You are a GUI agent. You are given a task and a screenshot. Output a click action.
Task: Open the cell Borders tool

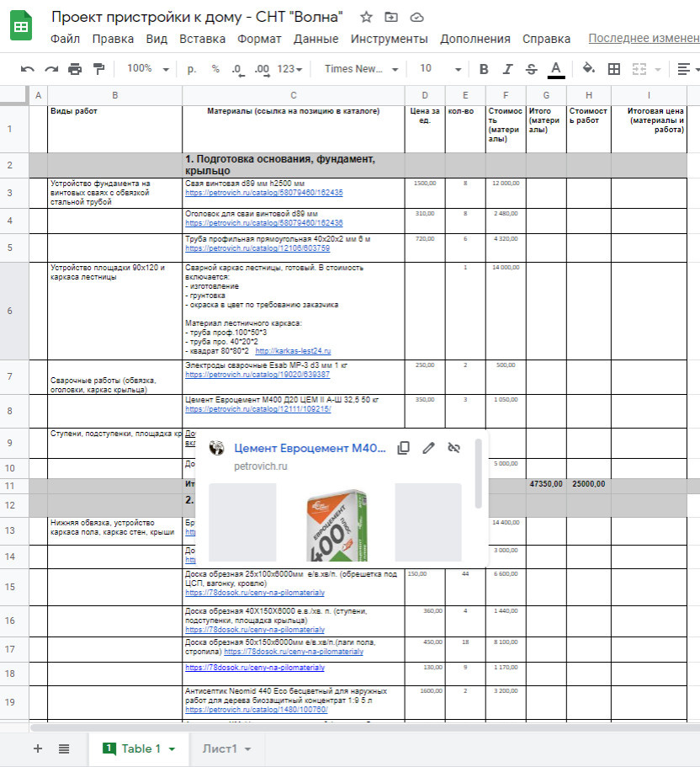pos(614,69)
